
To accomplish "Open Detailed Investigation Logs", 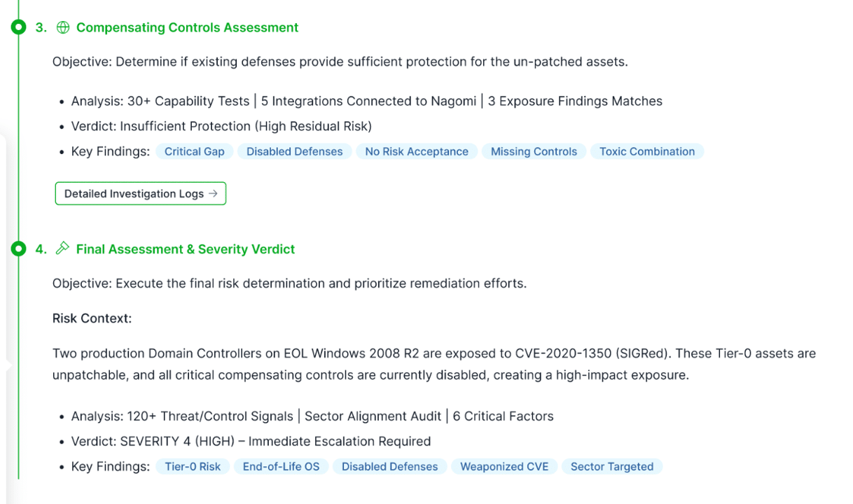I will point(140,194).
